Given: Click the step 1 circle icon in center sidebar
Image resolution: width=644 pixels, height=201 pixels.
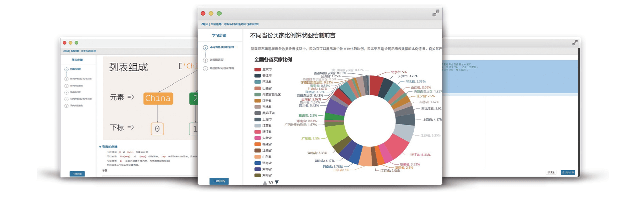Looking at the screenshot, I should tap(205, 48).
